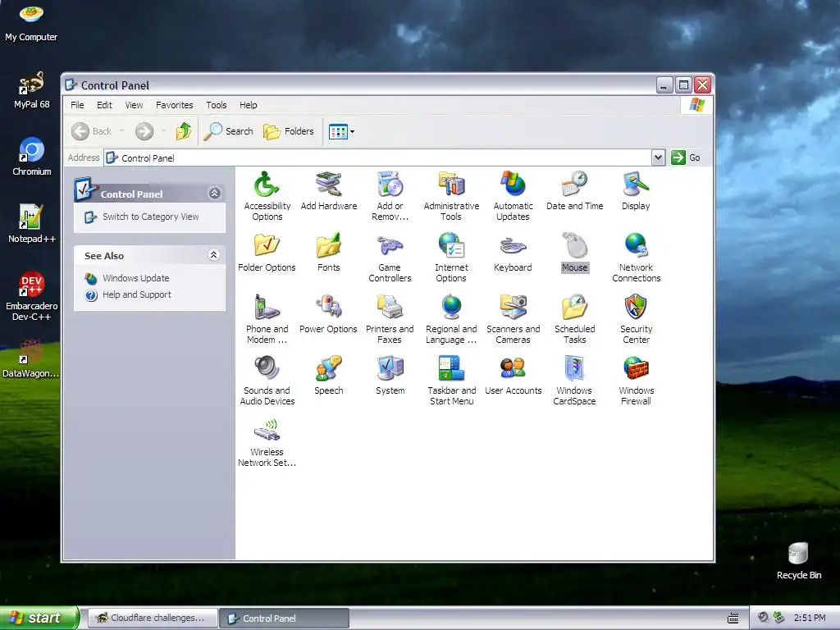This screenshot has width=840, height=630.
Task: Open Wireless Network Setup Wizard icon
Action: pyautogui.click(x=267, y=431)
